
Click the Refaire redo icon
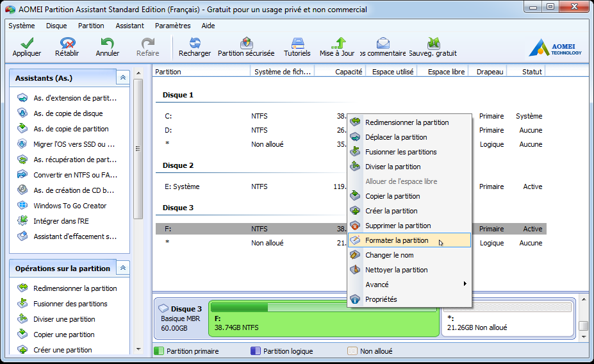(x=148, y=43)
